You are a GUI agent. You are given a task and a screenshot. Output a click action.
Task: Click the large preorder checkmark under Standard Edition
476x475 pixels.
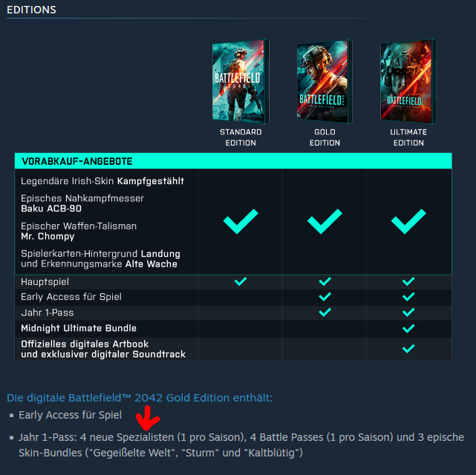pyautogui.click(x=241, y=221)
